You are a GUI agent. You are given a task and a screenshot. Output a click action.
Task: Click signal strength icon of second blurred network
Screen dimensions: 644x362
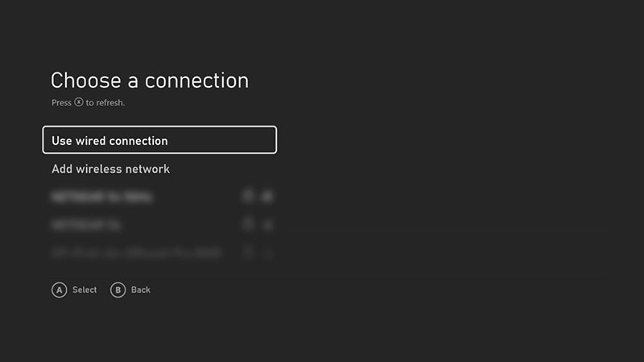click(268, 224)
